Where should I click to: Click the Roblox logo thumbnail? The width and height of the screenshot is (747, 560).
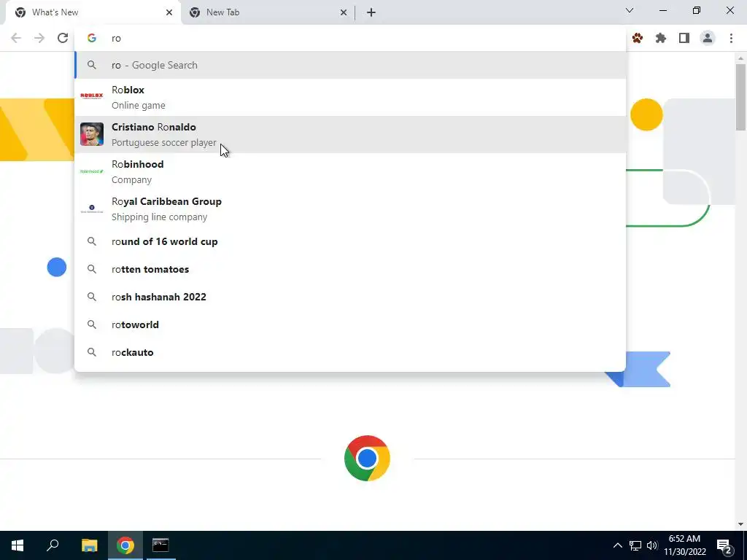91,96
